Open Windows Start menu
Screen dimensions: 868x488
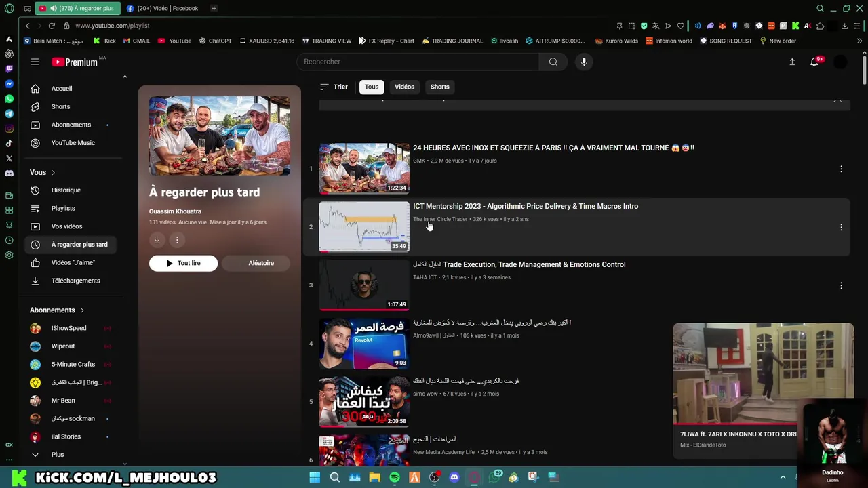[x=315, y=477]
